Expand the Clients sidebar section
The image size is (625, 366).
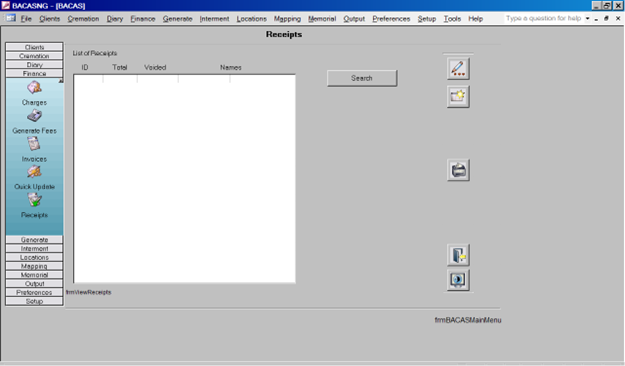click(x=34, y=47)
